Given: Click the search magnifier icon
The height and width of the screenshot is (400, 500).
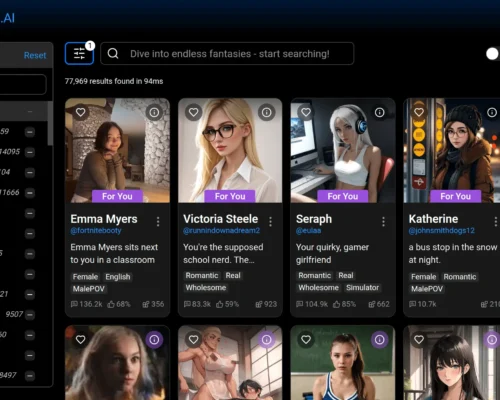Looking at the screenshot, I should tap(113, 53).
